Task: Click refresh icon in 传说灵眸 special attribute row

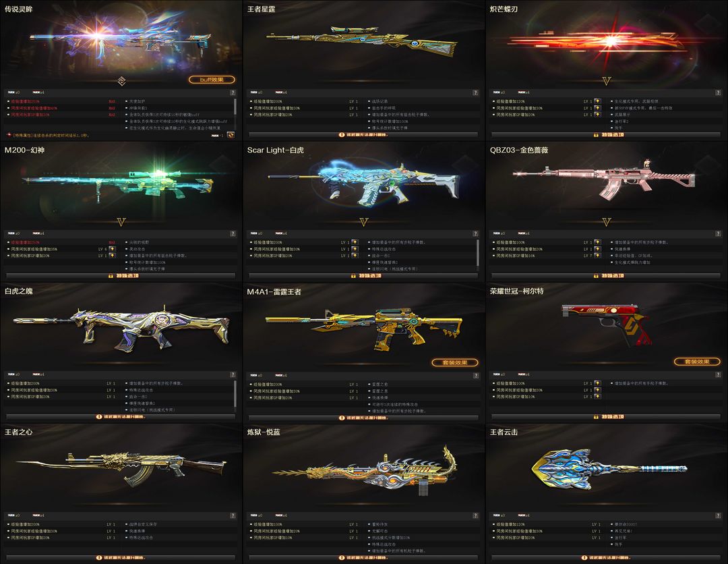Action: click(231, 135)
